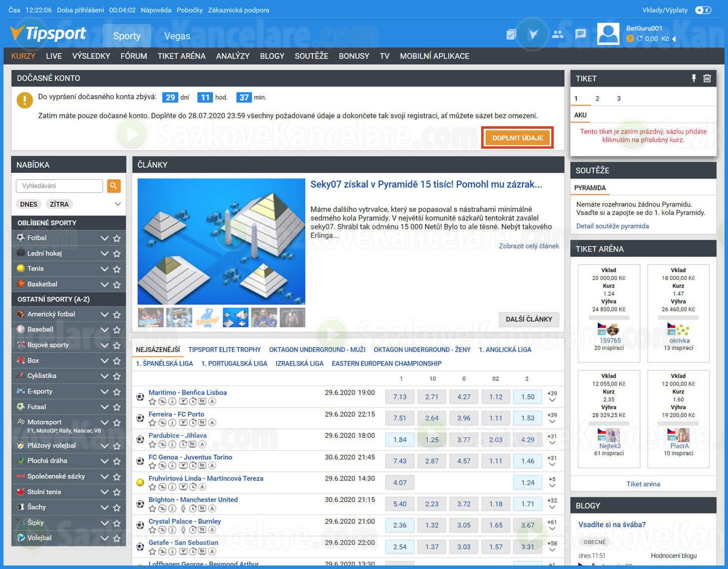
Task: Add Volejbal to favorites via star
Action: point(117,538)
